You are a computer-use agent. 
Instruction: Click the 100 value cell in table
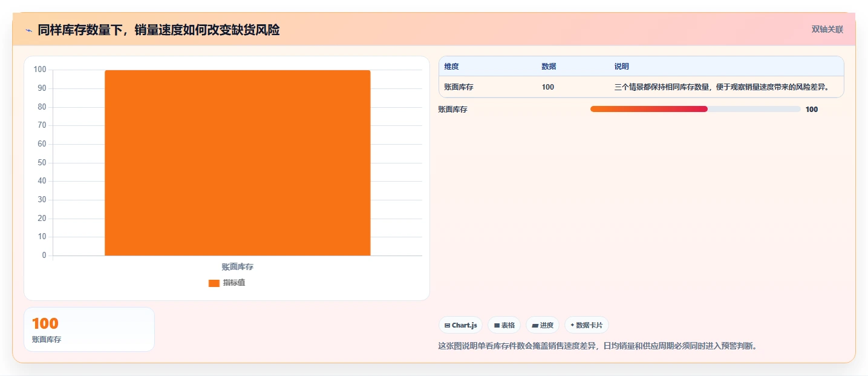[x=548, y=87]
